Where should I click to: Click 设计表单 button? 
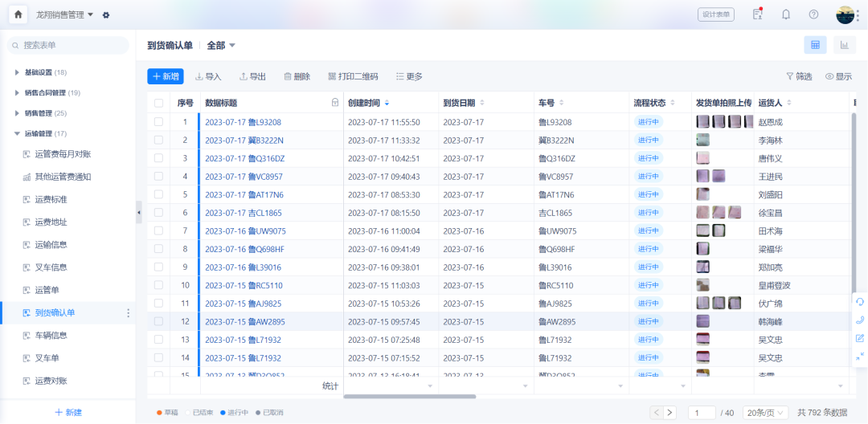point(716,15)
